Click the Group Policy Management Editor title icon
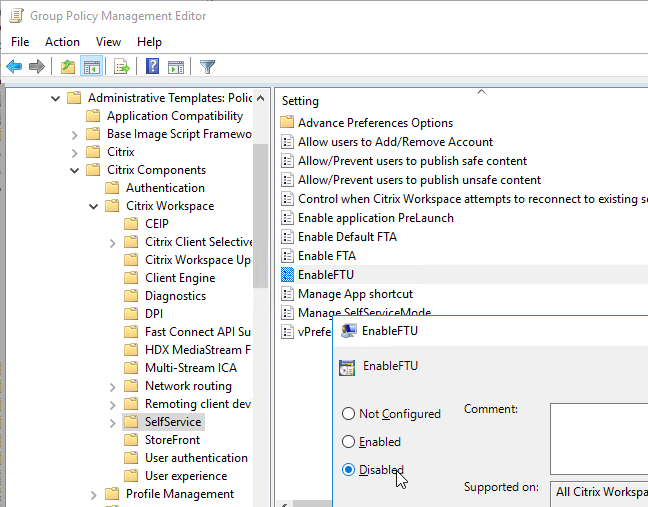This screenshot has height=507, width=648. coord(17,16)
